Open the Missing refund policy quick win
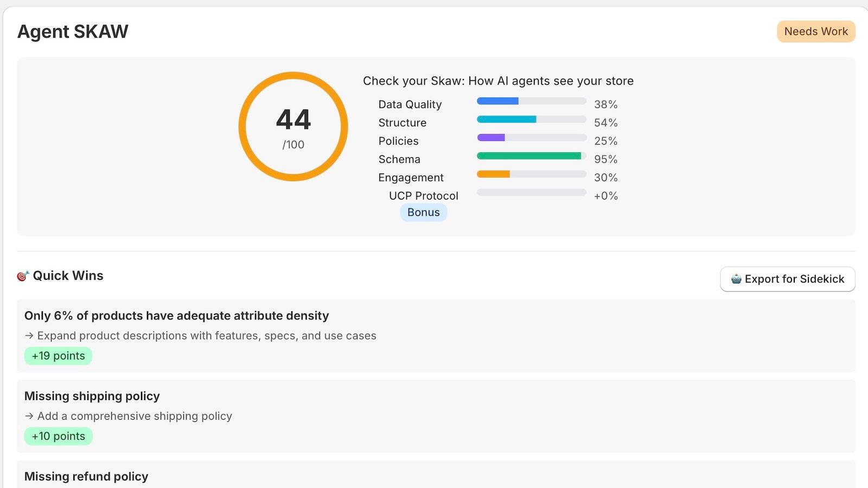Screen dimensions: 868x488 (x=86, y=476)
